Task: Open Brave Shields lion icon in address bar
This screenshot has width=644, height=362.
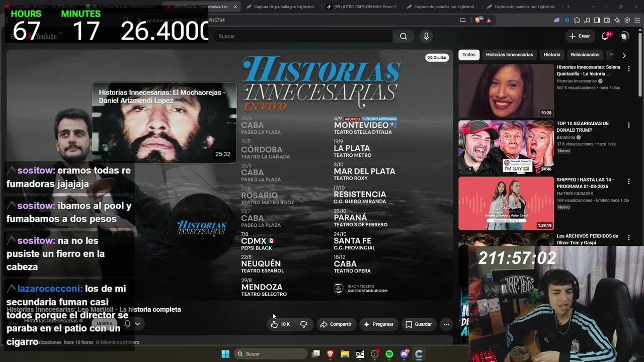Action: pos(477,20)
